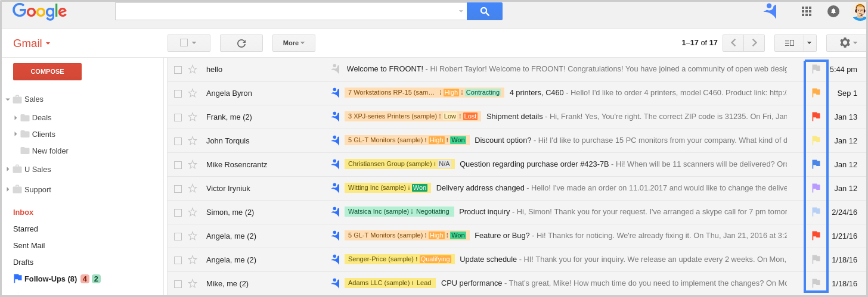This screenshot has height=297, width=868.
Task: Open the Drafts label
Action: pos(23,262)
